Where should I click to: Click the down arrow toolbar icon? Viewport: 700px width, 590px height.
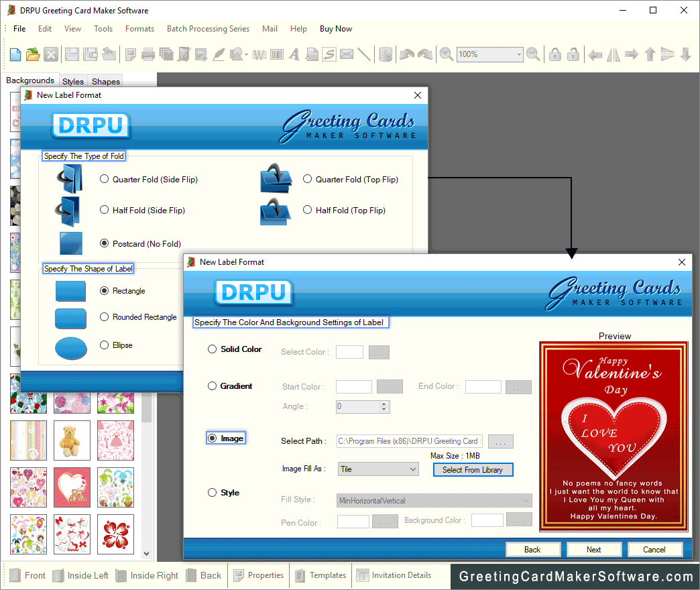686,54
